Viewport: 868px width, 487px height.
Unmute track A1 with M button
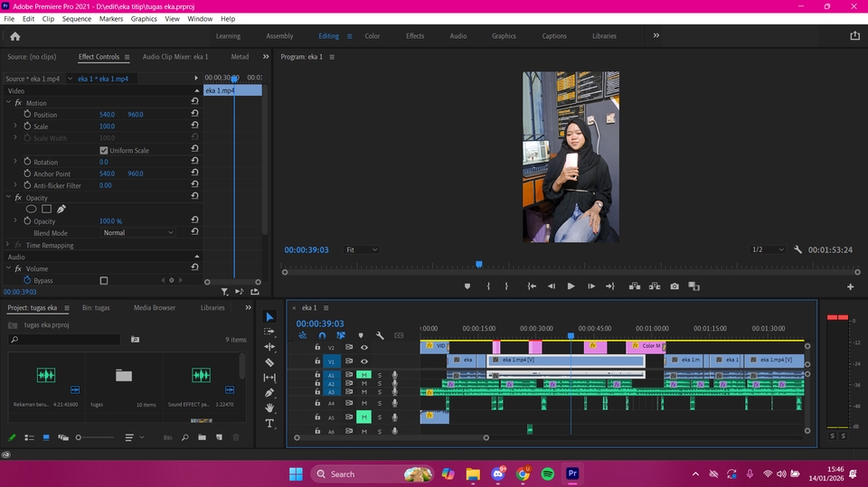[x=363, y=375]
